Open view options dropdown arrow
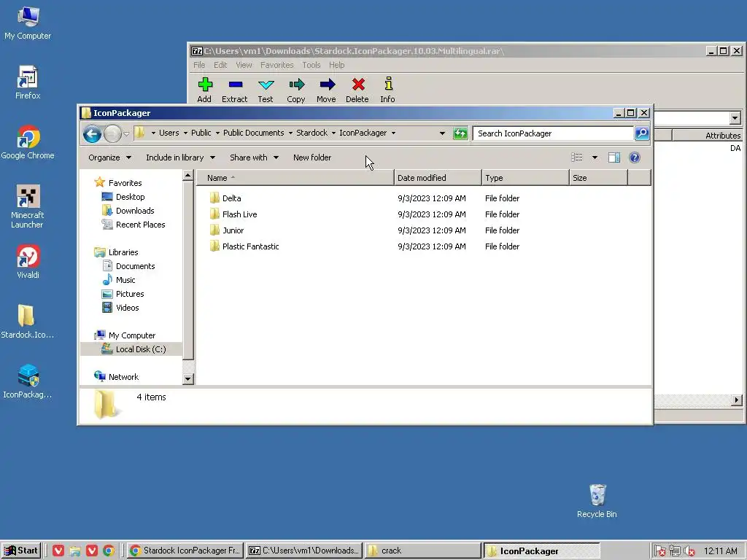 [595, 157]
